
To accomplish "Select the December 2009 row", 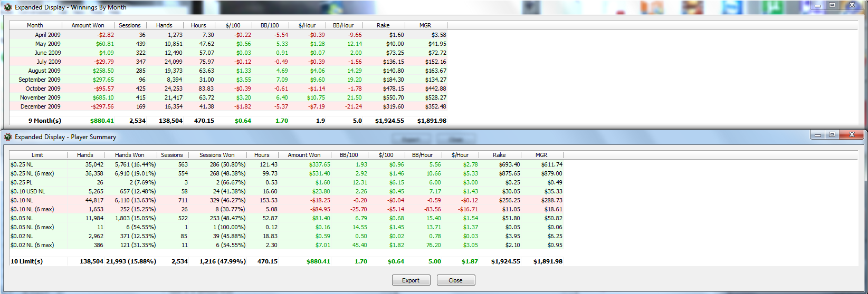I will point(228,106).
